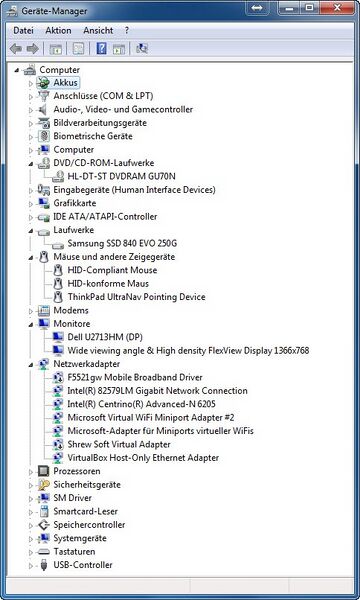Select Microsoft-Adapter für Miniports virtueller WiFis
The width and height of the screenshot is (360, 600).
tap(160, 431)
